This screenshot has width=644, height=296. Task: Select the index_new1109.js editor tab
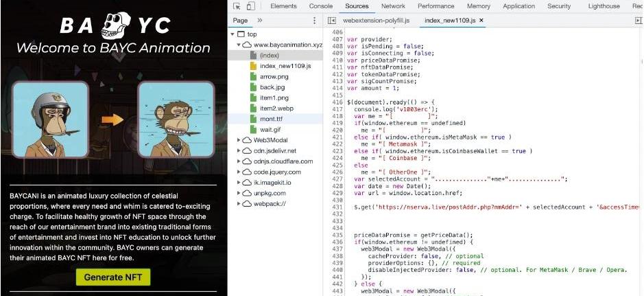[x=450, y=20]
